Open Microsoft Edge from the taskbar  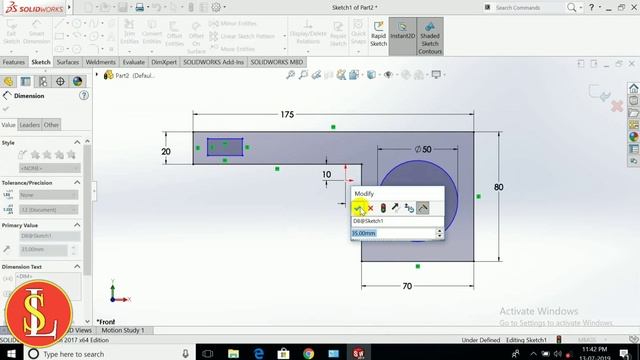tap(258, 353)
